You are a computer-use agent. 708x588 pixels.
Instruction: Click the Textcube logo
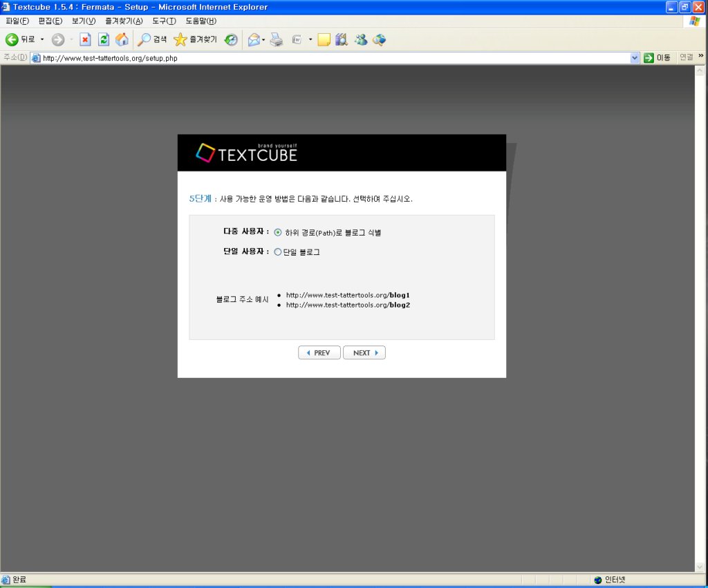(x=247, y=153)
